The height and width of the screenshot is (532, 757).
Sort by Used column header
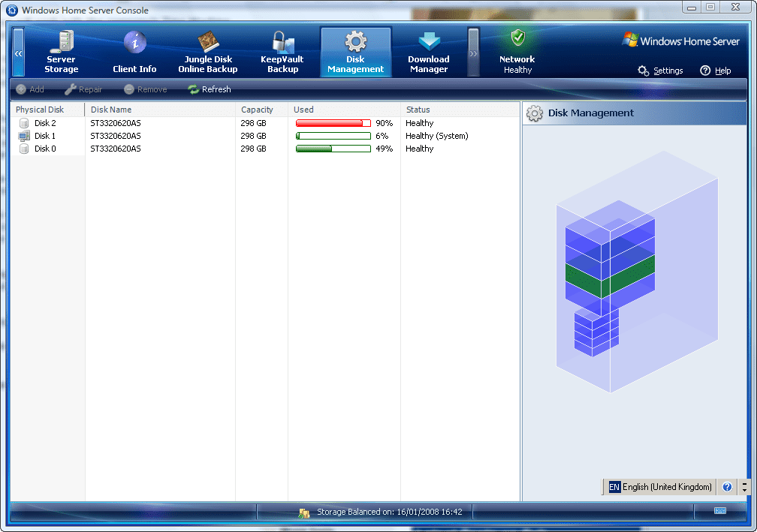[344, 110]
